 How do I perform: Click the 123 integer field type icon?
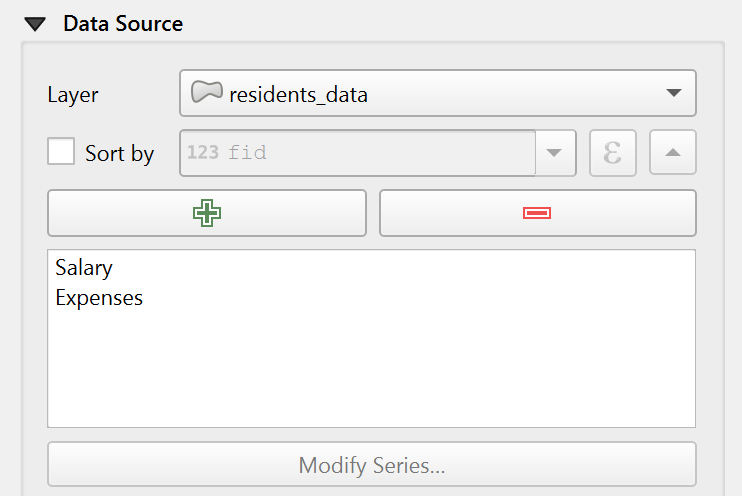pos(202,153)
